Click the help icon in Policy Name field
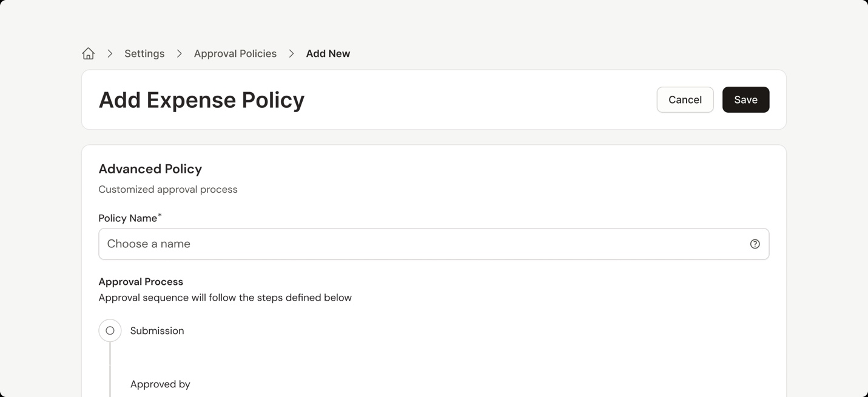Image resolution: width=868 pixels, height=397 pixels. point(755,244)
